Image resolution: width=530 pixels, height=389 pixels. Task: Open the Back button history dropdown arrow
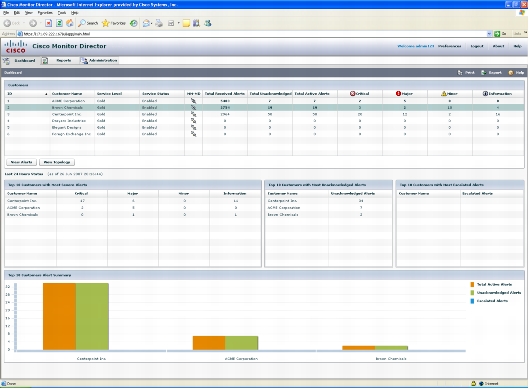pos(23,23)
